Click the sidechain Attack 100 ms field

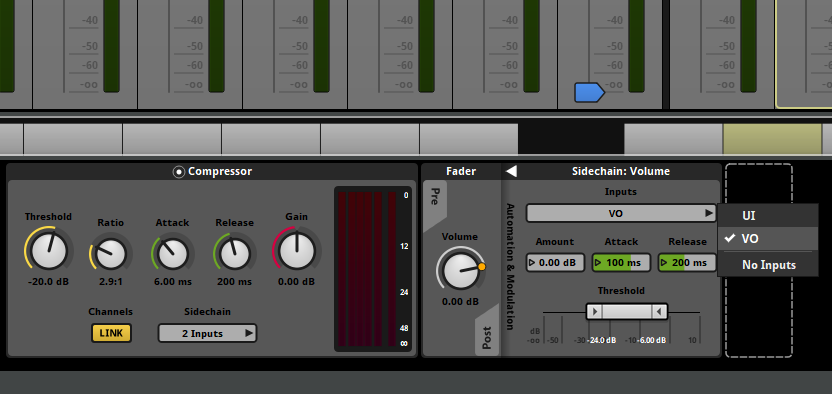pyautogui.click(x=621, y=262)
